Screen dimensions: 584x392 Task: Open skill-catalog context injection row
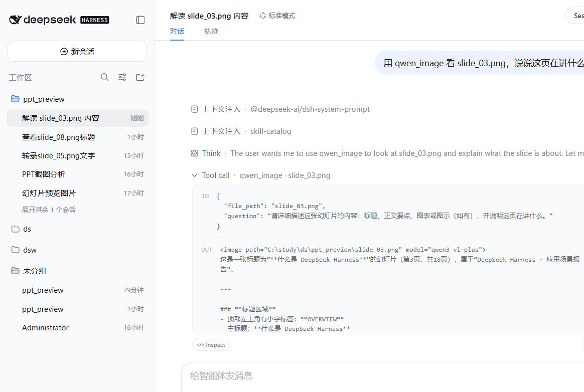coord(241,131)
